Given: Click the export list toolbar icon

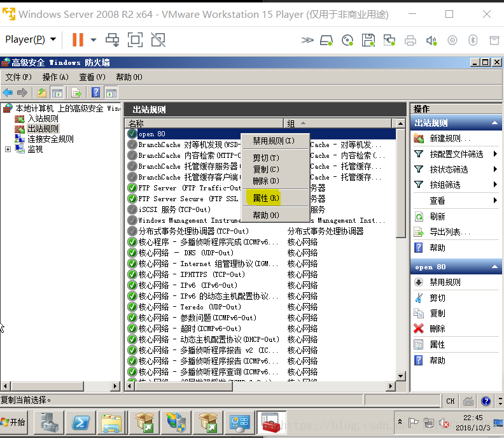Looking at the screenshot, I should (76, 93).
